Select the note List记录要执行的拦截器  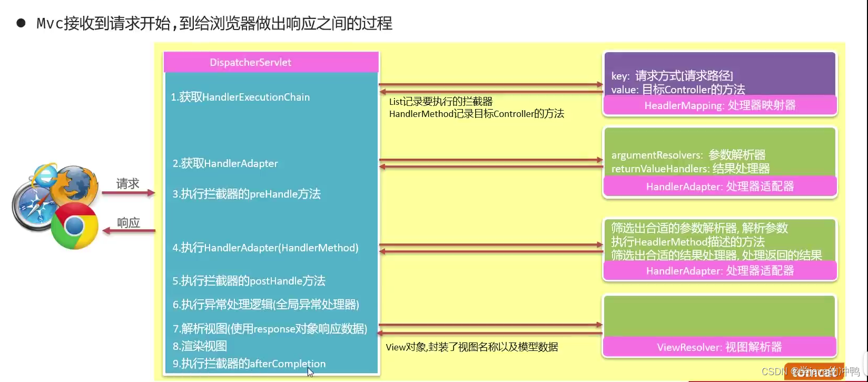click(441, 102)
